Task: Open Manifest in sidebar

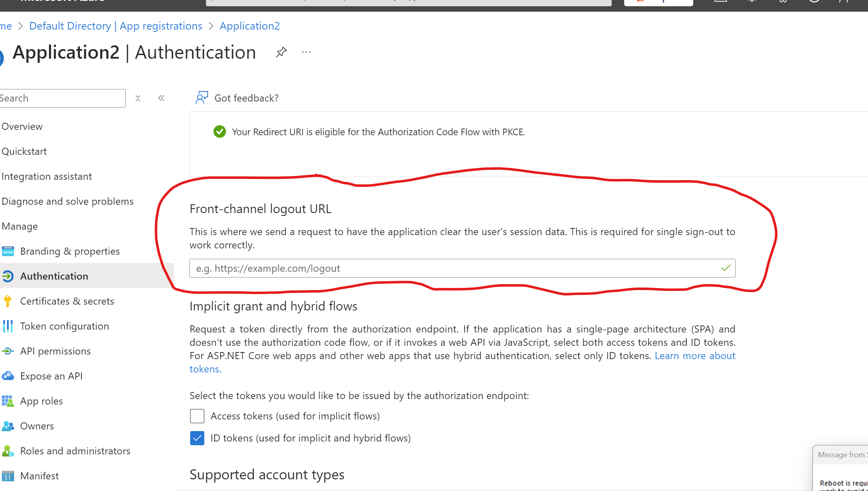Action: tap(40, 476)
